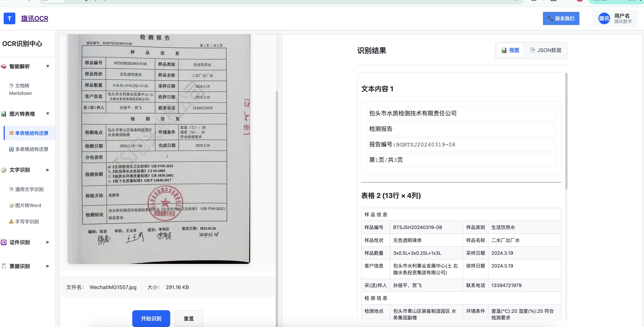Click the 重置 button
Viewport: 644px width, 327px height.
point(188,318)
